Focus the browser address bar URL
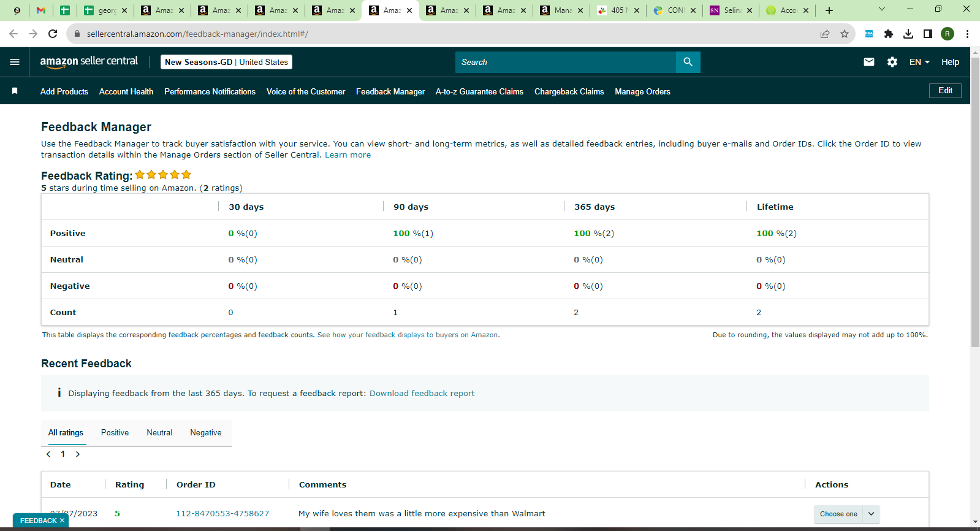 pyautogui.click(x=197, y=34)
